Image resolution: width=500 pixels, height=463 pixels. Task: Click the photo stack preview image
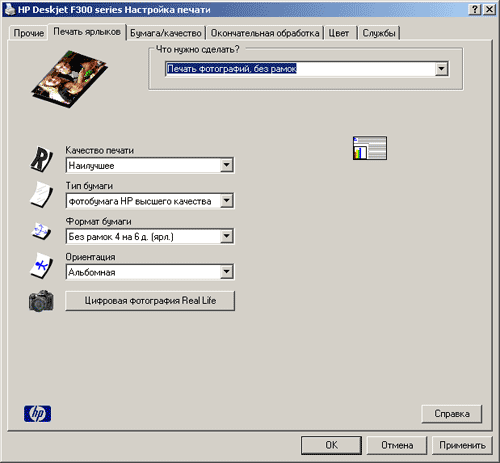point(70,79)
